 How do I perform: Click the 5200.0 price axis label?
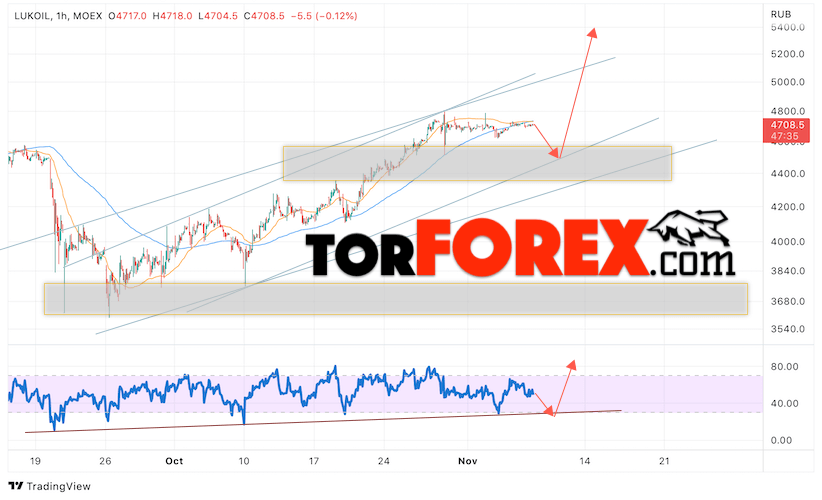point(787,54)
